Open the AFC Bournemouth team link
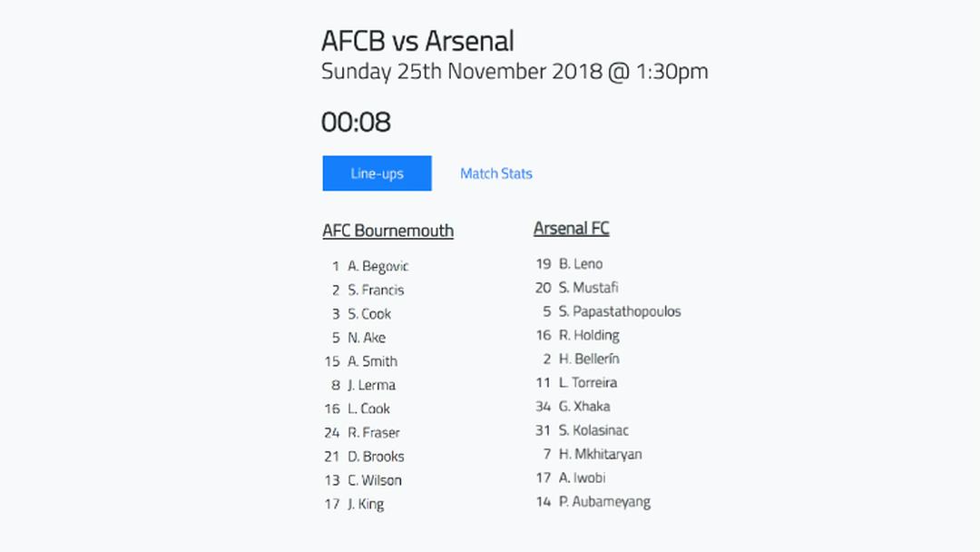Screen dimensions: 980x552 (388, 231)
